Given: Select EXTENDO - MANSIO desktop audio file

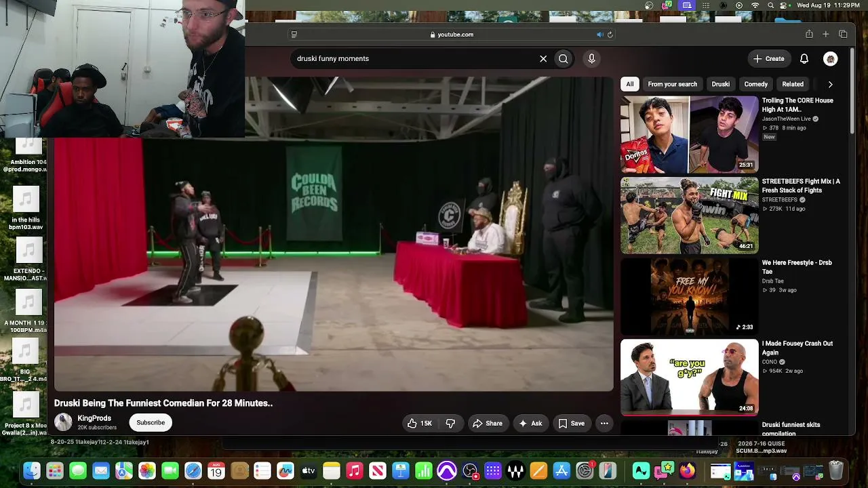Looking at the screenshot, I should click(x=27, y=260).
